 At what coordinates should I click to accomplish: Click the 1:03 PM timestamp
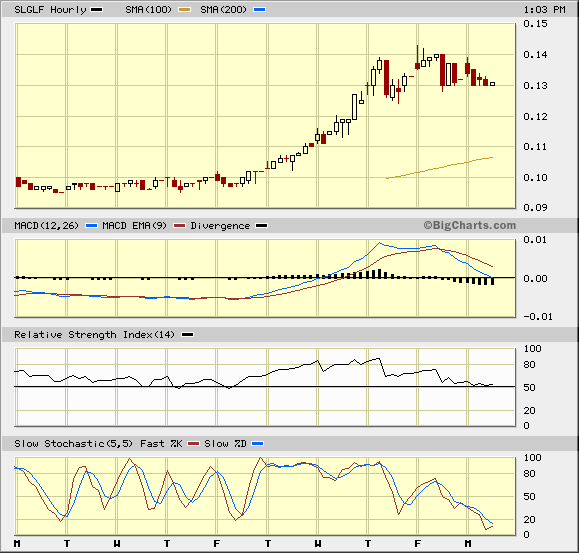coord(544,10)
